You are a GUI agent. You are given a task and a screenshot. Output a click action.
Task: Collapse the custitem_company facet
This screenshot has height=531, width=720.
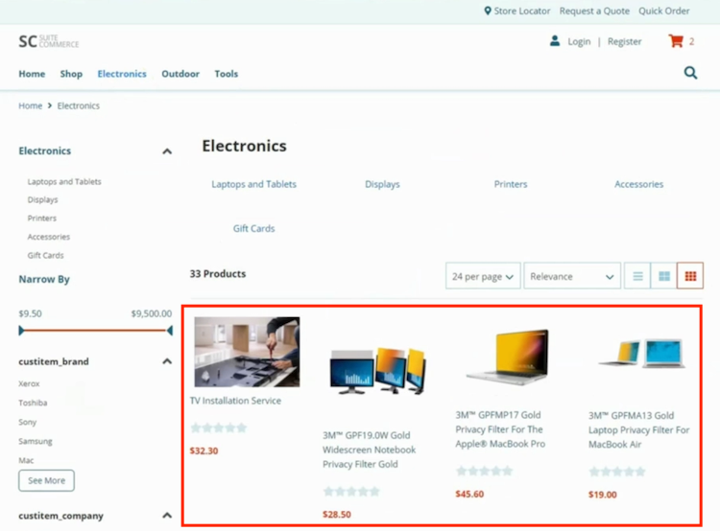click(x=167, y=515)
